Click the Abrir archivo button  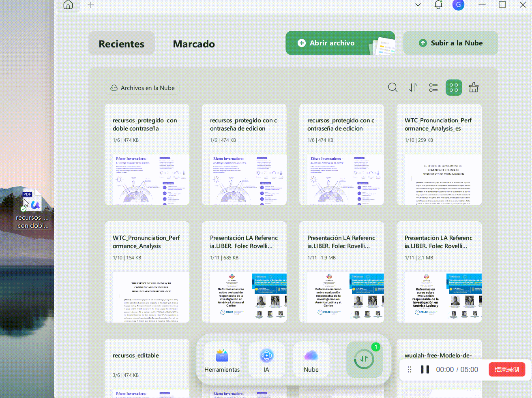(340, 43)
